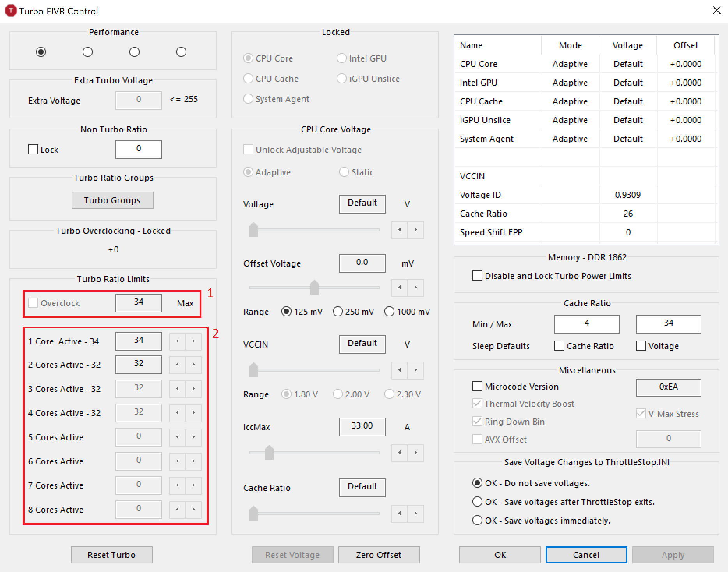
Task: Click Offset Voltage mV input field
Action: (x=362, y=263)
